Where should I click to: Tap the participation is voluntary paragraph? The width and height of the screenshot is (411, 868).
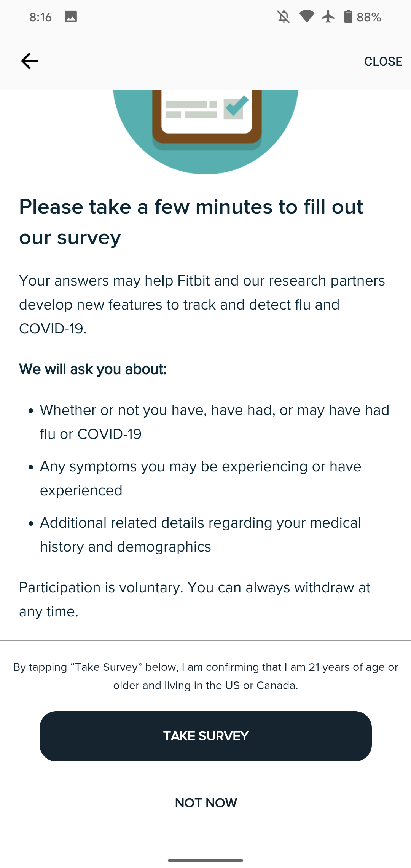[194, 599]
